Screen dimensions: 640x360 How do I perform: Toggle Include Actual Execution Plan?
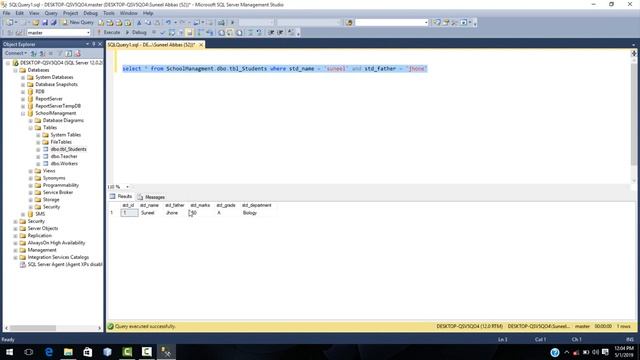pos(200,32)
